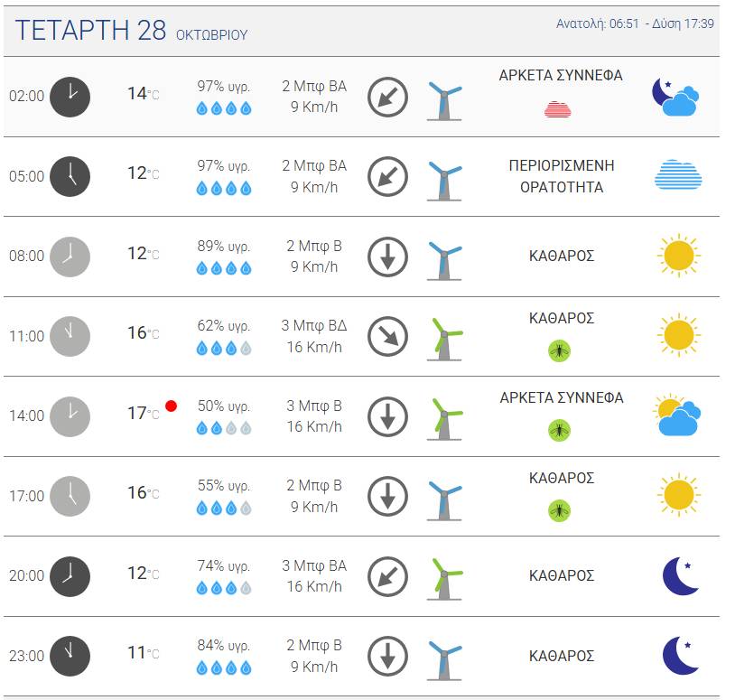The height and width of the screenshot is (700, 735).
Task: Click the wind direction arrow at 11:00
Action: pyautogui.click(x=387, y=337)
